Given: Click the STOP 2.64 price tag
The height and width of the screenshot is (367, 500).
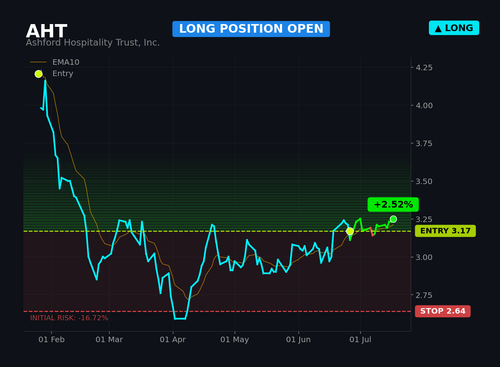Looking at the screenshot, I should [443, 311].
